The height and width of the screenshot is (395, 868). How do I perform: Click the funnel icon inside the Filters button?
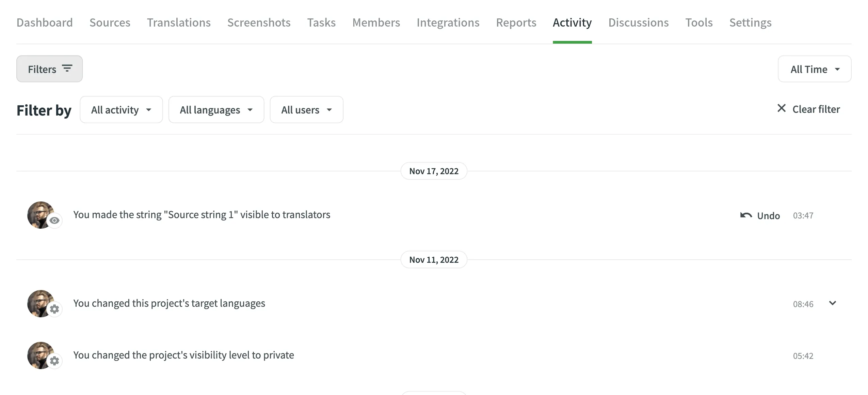tap(67, 69)
